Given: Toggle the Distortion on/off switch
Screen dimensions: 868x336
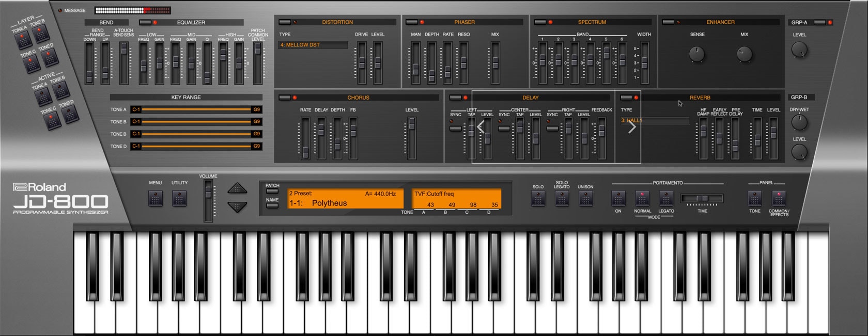Looking at the screenshot, I should click(x=285, y=22).
